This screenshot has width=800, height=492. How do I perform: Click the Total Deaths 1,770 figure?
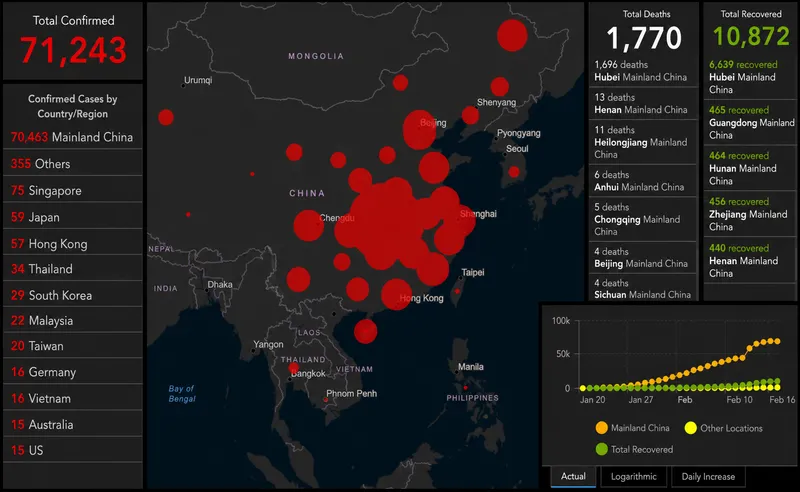pyautogui.click(x=644, y=38)
